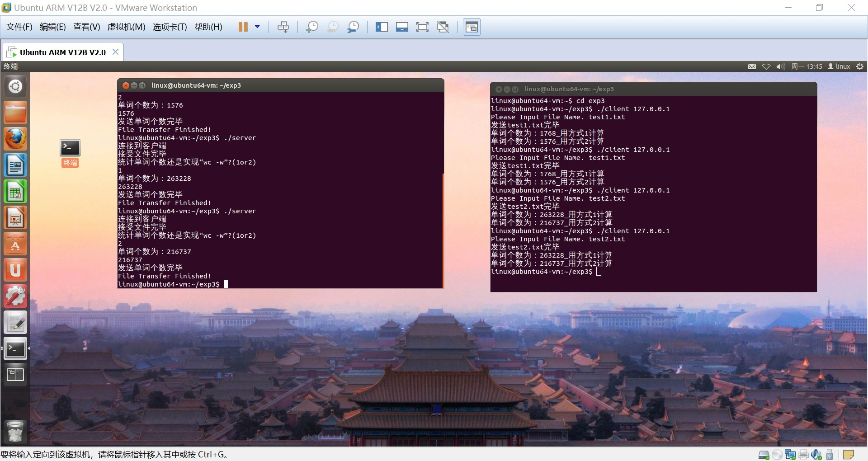Launch Firefox web browser
Viewport: 868px width, 461px height.
pyautogui.click(x=15, y=139)
